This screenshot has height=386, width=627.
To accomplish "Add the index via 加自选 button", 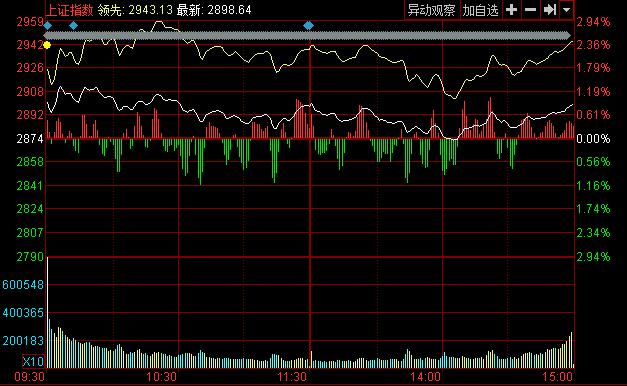I will tap(480, 10).
